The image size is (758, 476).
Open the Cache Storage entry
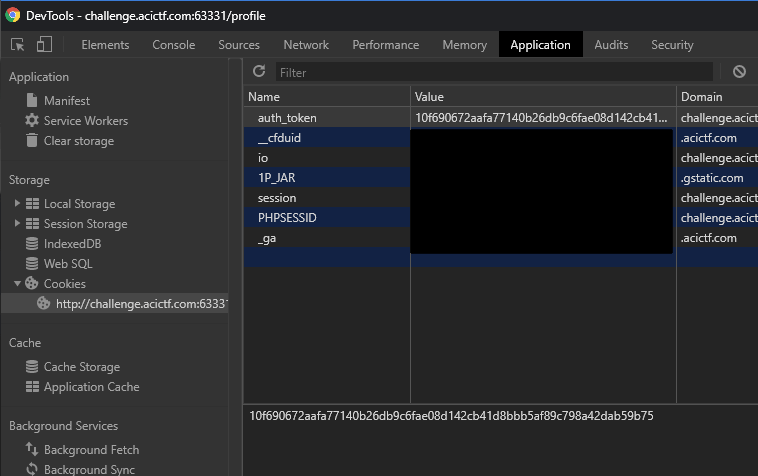81,367
